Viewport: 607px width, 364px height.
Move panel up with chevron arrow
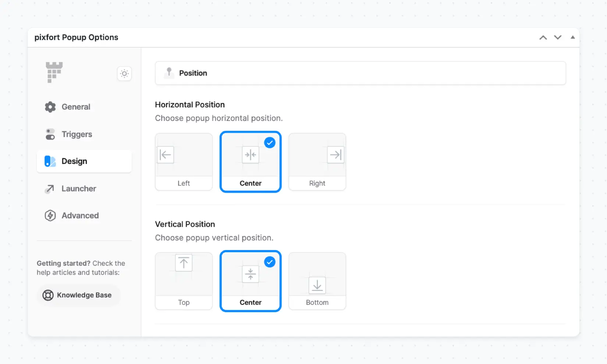tap(543, 38)
